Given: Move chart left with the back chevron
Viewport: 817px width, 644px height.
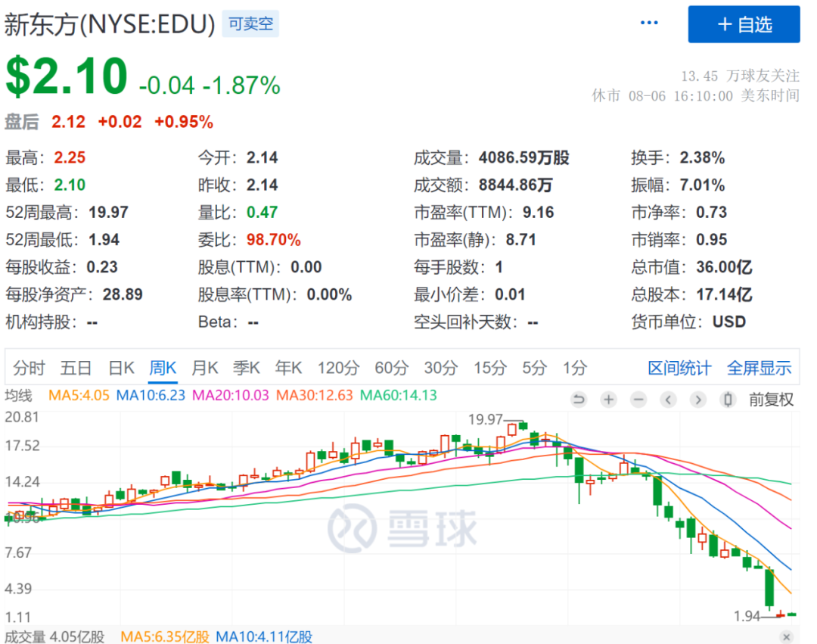Looking at the screenshot, I should [668, 400].
